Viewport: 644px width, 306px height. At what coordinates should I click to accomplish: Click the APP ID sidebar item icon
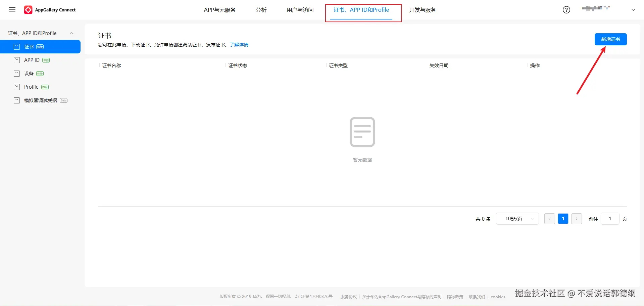click(17, 60)
